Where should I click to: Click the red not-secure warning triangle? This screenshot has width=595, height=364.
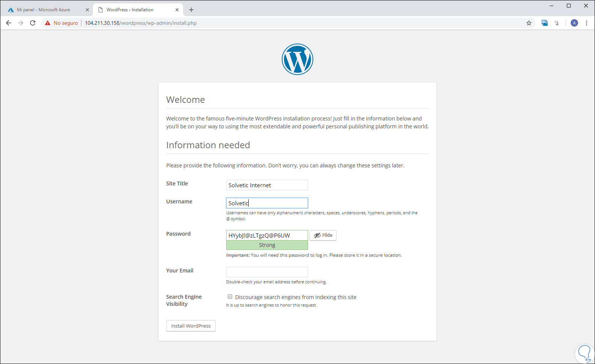tap(48, 23)
